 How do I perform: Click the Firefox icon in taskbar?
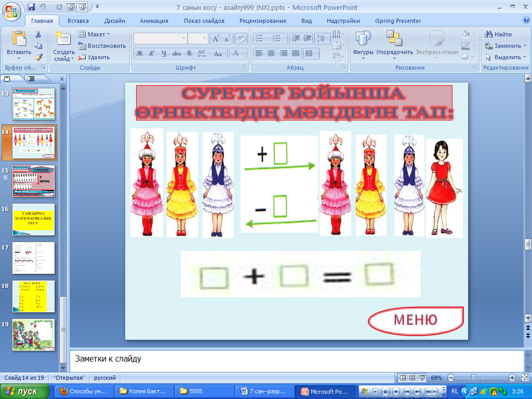pos(63,391)
